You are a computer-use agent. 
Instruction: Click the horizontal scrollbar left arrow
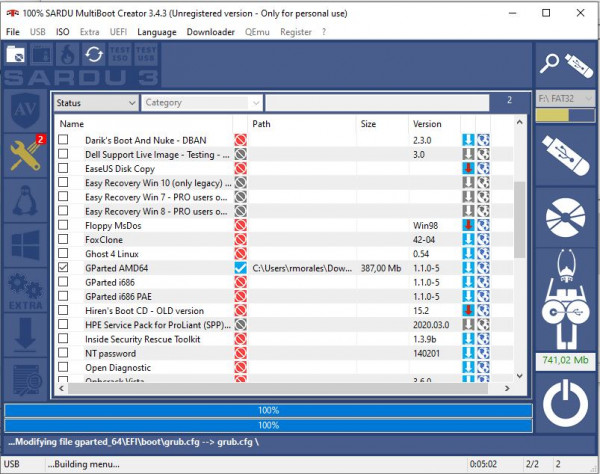(x=62, y=388)
